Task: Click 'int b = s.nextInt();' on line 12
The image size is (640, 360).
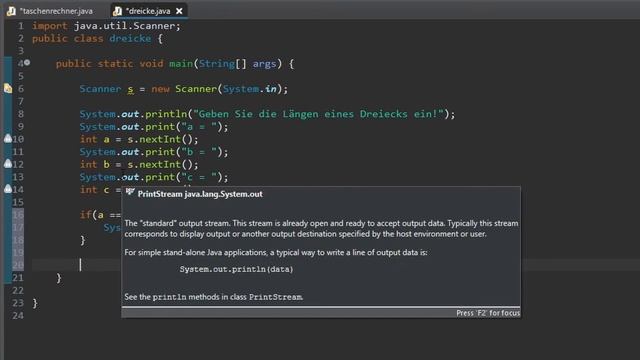Action: (x=139, y=164)
